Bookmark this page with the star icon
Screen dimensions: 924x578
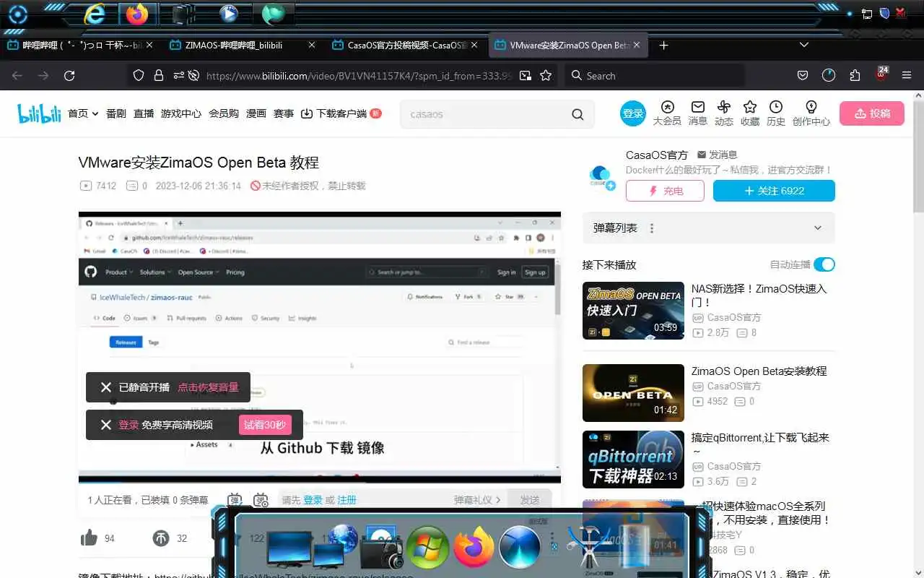(546, 76)
